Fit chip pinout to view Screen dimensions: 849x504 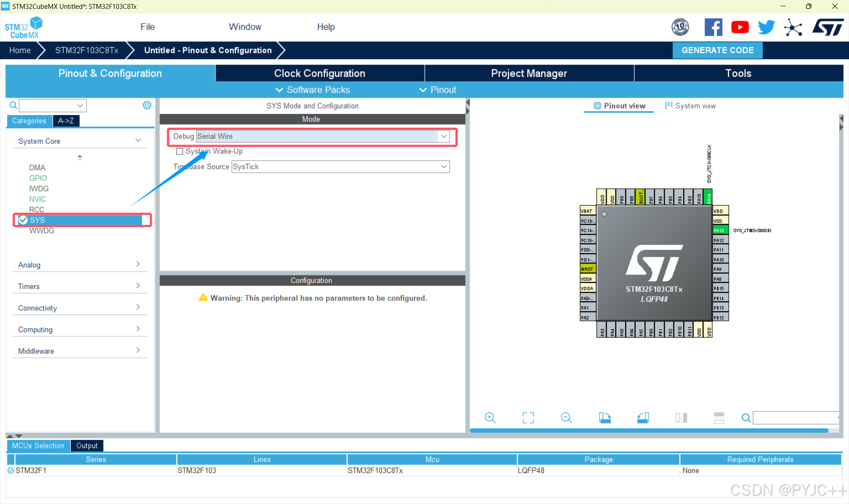tap(528, 417)
